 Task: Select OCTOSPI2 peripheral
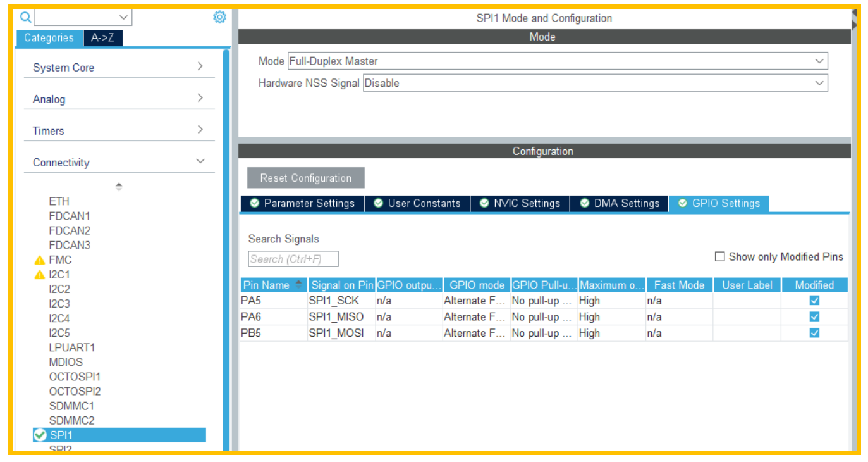75,391
